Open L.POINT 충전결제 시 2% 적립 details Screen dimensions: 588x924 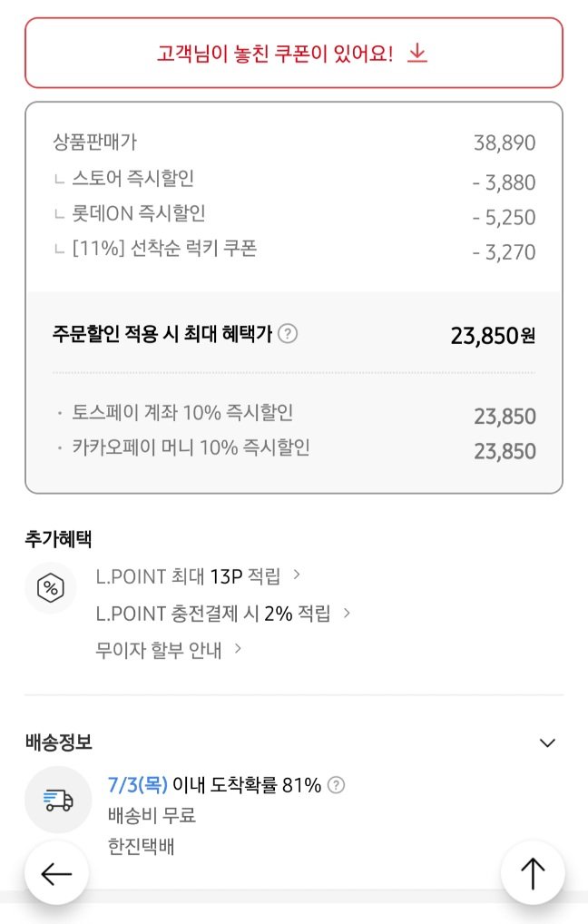213,613
